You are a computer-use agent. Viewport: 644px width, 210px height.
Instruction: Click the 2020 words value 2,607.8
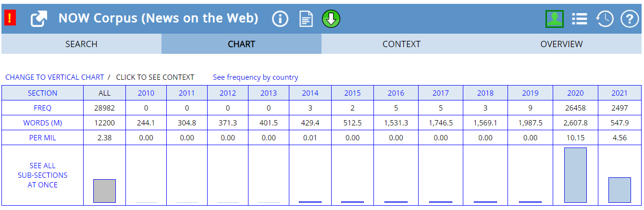tap(575, 123)
